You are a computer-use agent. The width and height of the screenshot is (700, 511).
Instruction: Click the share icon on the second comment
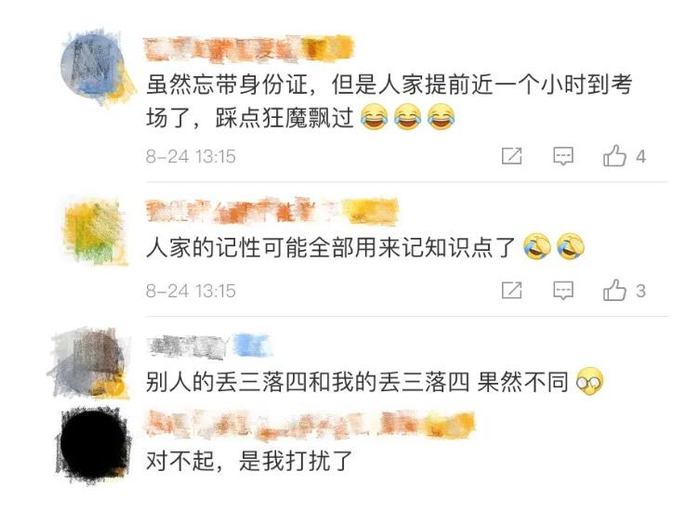click(512, 291)
